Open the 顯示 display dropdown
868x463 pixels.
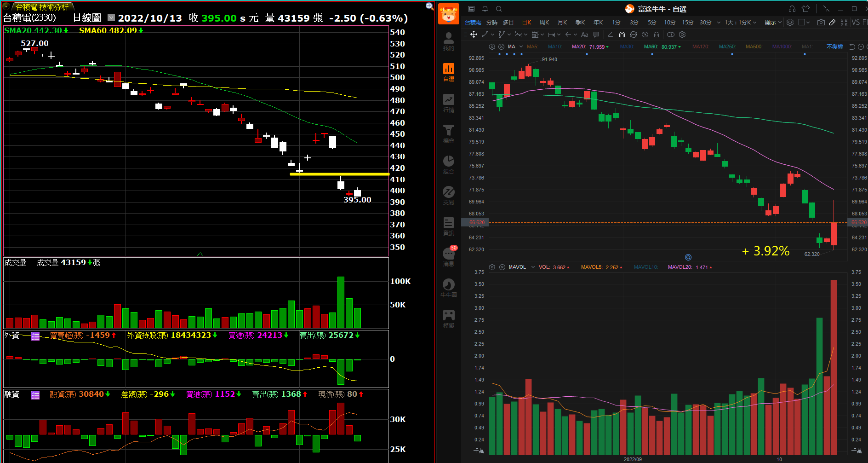pyautogui.click(x=773, y=22)
